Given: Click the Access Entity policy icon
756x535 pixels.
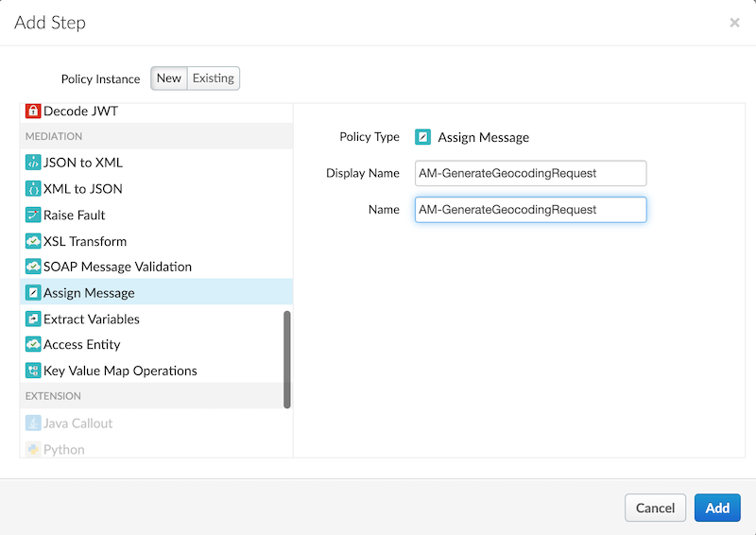Looking at the screenshot, I should click(33, 344).
